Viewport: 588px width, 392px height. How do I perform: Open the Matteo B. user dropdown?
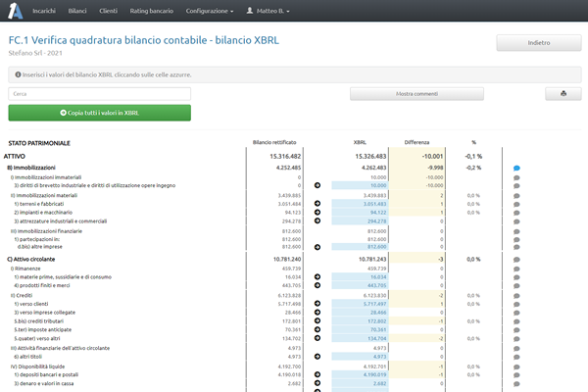click(x=269, y=11)
